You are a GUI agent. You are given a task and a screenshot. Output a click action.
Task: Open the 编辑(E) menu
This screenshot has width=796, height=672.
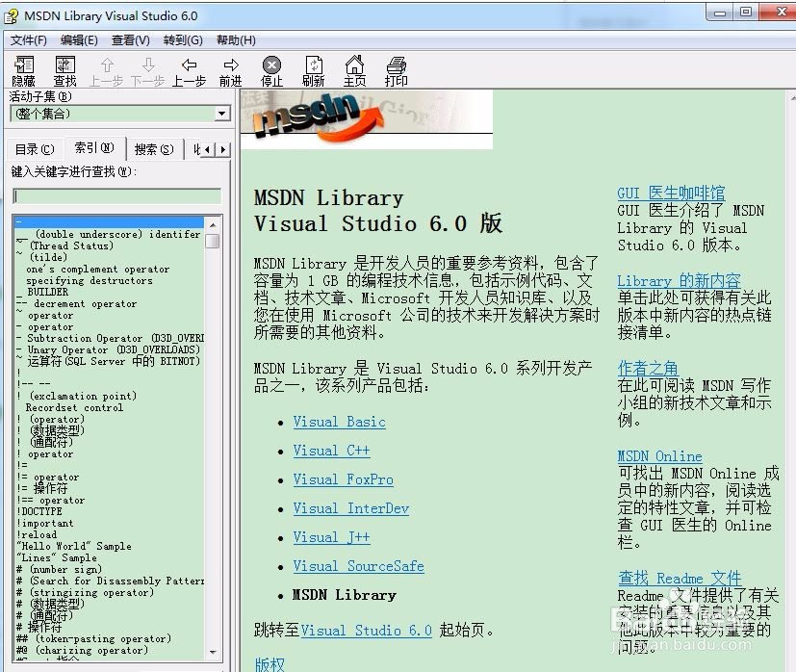79,40
